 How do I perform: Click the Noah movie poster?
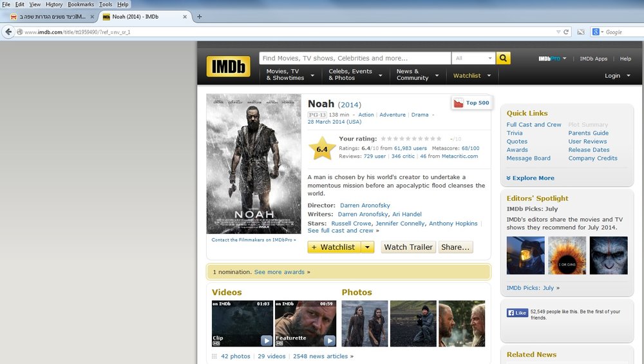254,164
